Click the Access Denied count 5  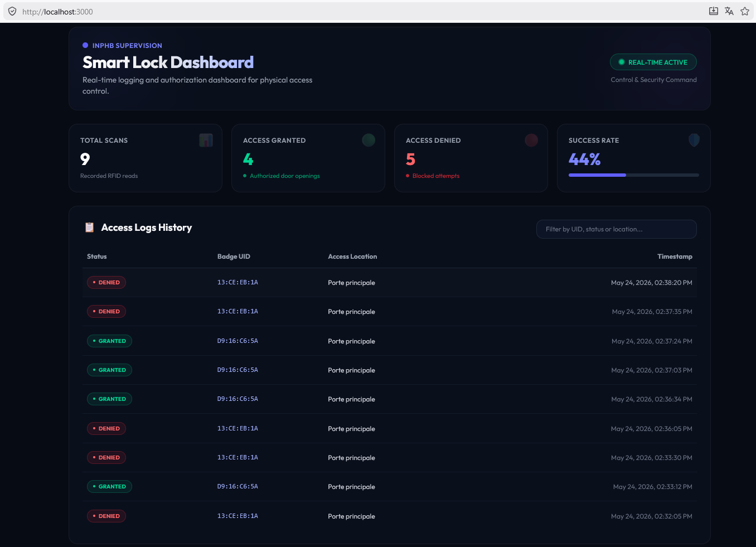(x=410, y=159)
